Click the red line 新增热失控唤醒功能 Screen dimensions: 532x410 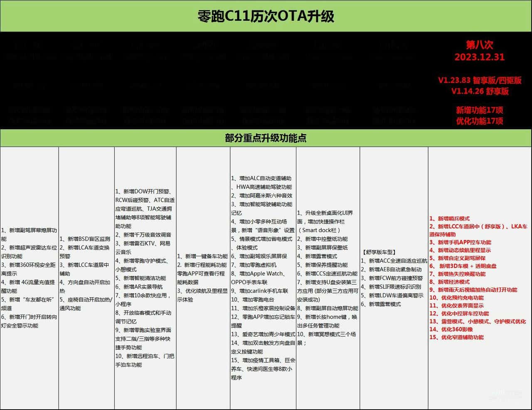[457, 274]
